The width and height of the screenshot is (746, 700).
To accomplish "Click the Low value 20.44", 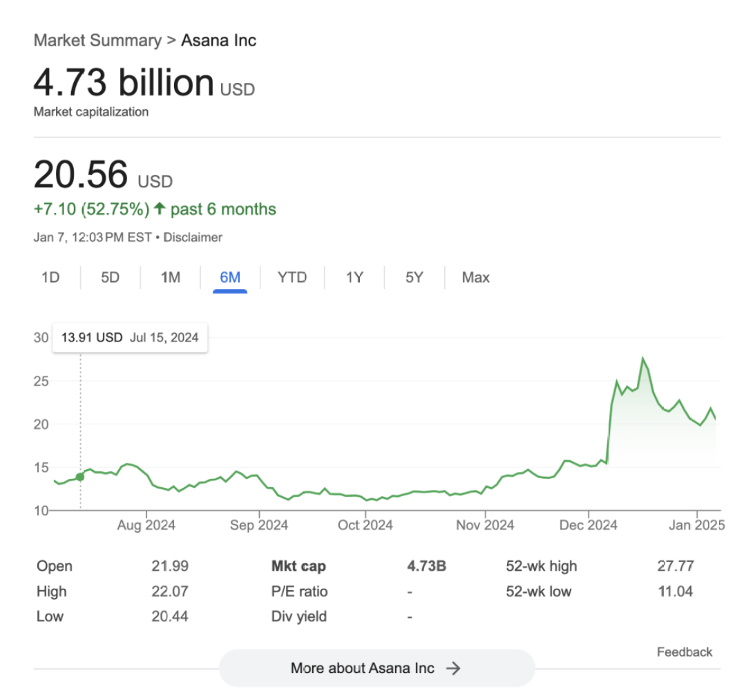I will 170,616.
